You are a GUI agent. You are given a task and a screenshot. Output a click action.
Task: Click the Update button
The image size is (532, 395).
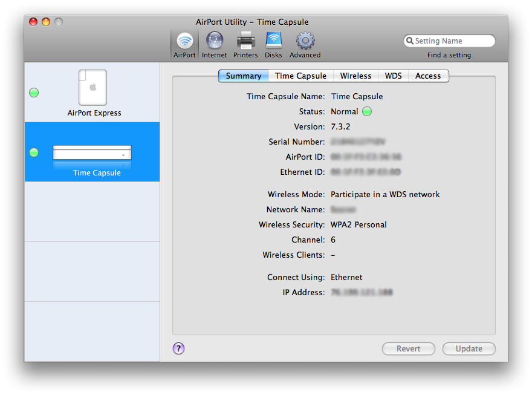469,348
